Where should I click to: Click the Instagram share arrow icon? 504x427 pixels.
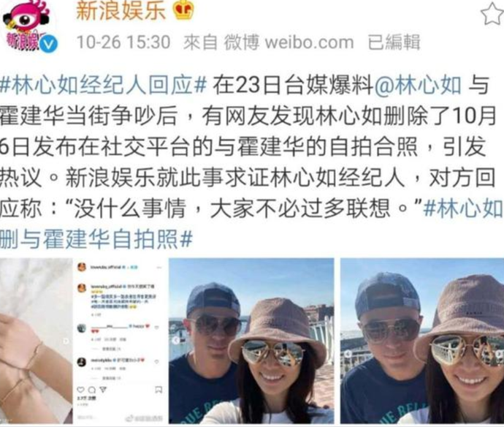pos(102,390)
